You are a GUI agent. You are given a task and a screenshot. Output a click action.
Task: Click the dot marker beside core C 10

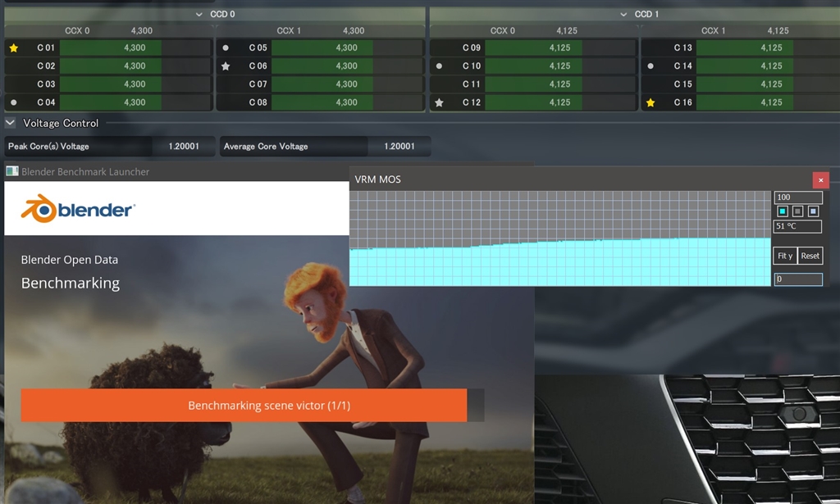(x=440, y=66)
